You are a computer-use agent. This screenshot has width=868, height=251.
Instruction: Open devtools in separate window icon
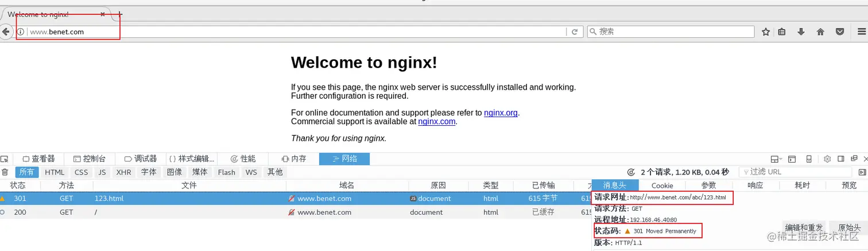(854, 159)
